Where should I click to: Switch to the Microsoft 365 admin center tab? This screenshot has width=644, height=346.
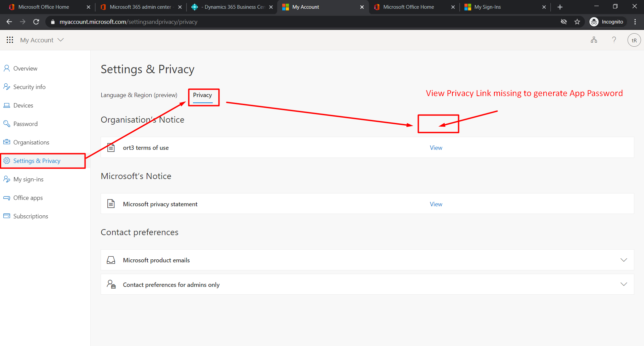coord(141,7)
